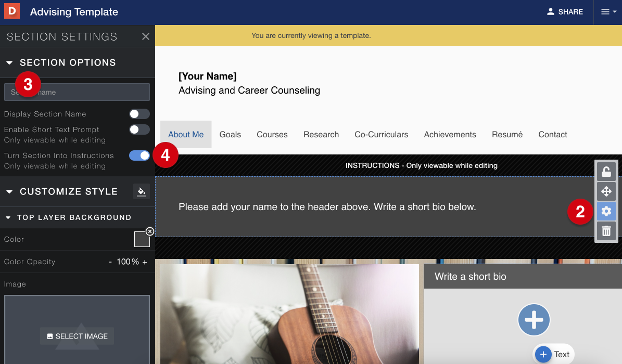
Task: Open the Courses tab
Action: (x=272, y=134)
